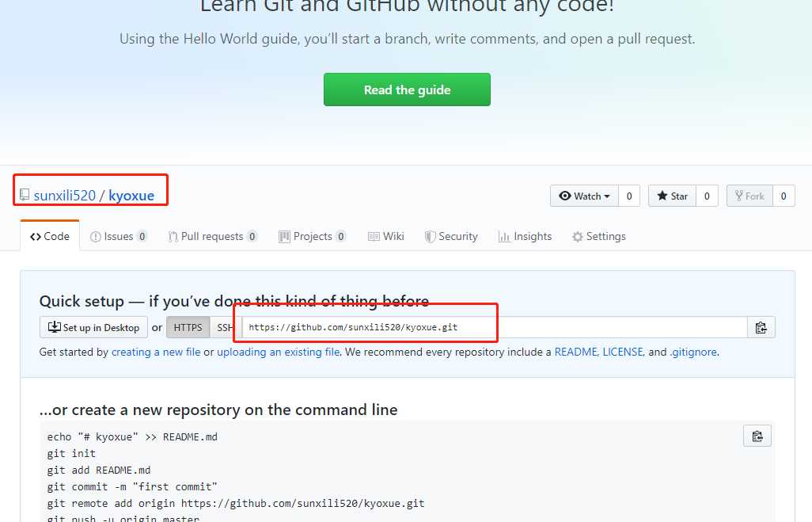Star the repository

pos(672,196)
